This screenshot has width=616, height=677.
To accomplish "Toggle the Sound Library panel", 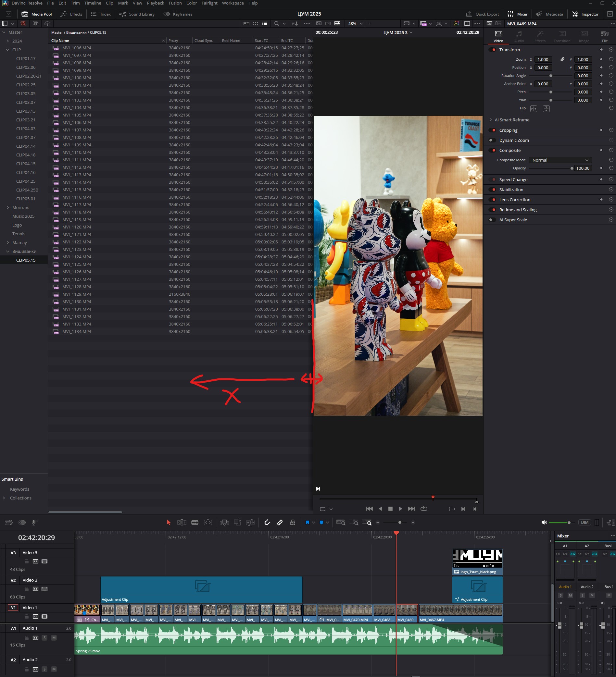I will tap(137, 14).
